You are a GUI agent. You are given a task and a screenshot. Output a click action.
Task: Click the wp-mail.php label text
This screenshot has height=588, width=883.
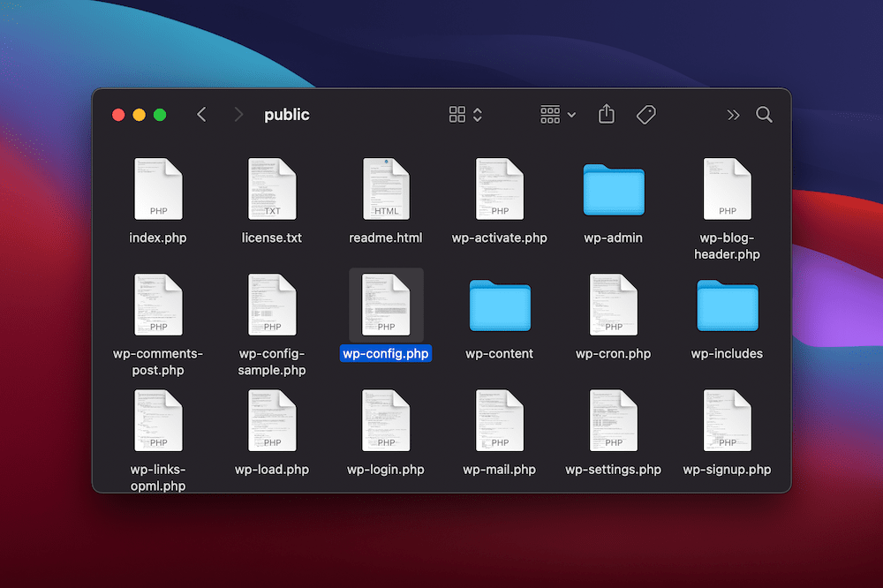point(500,470)
